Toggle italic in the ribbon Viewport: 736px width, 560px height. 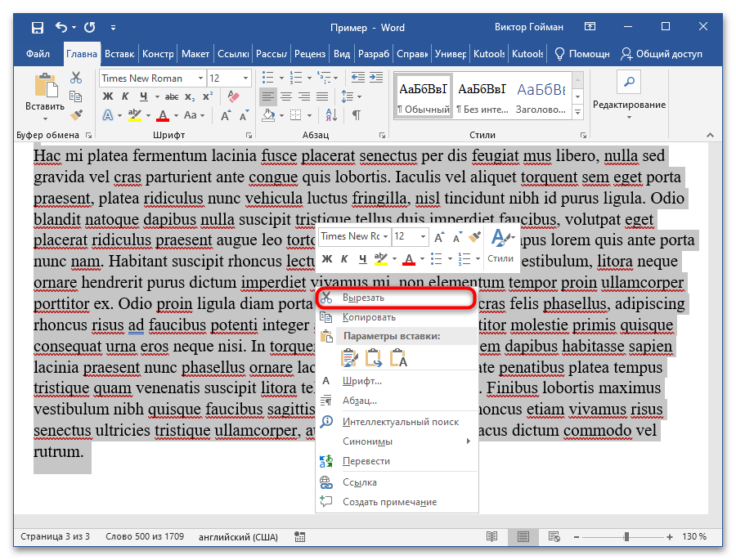coord(125,96)
